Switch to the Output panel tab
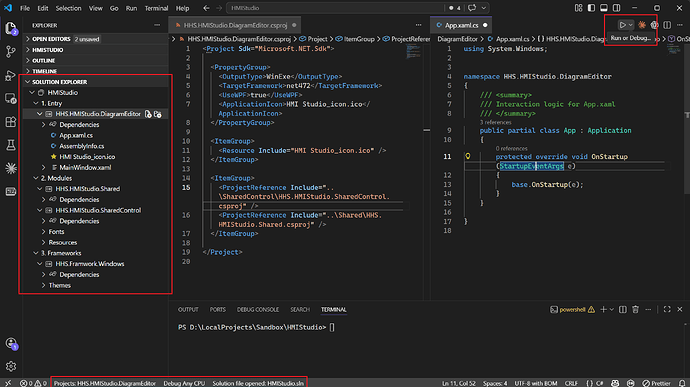 pos(188,310)
